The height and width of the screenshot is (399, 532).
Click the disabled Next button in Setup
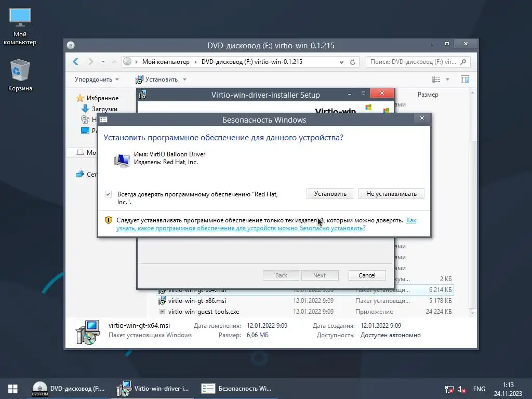pyautogui.click(x=320, y=275)
